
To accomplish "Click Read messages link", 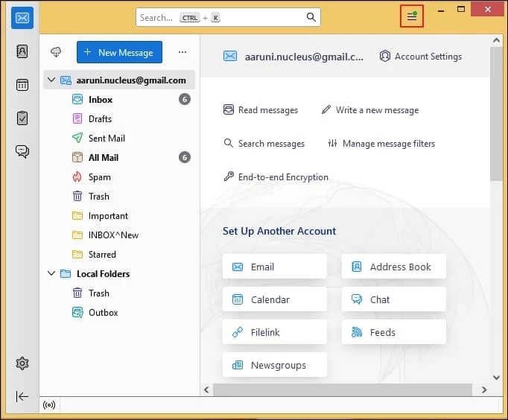I will 261,110.
